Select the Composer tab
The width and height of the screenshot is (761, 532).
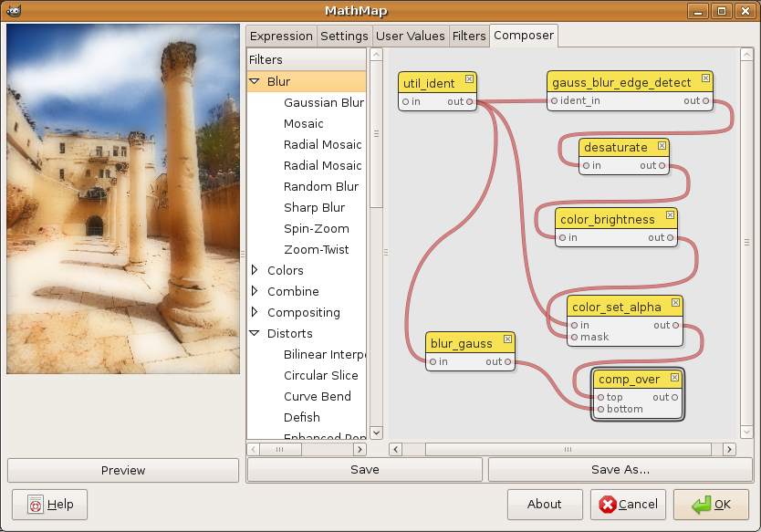524,36
